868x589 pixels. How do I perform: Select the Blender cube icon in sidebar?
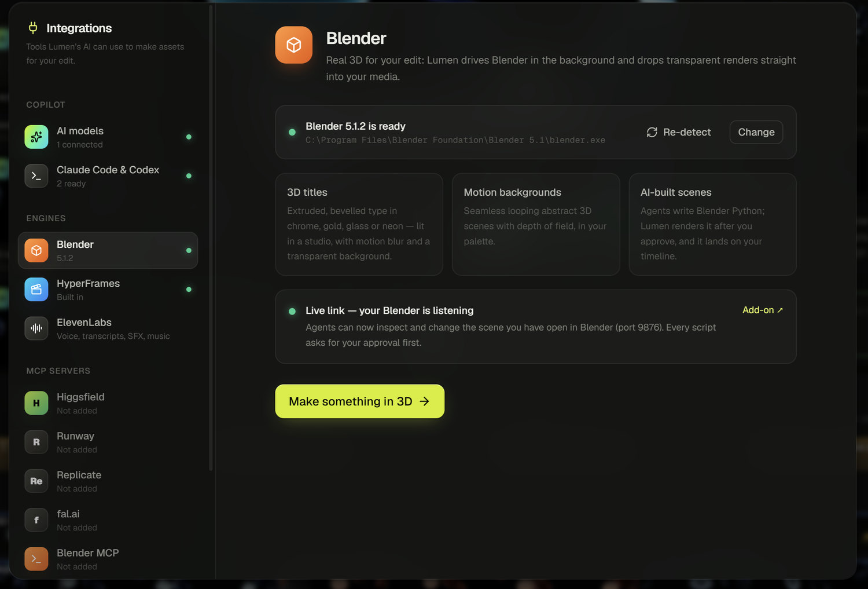point(36,250)
